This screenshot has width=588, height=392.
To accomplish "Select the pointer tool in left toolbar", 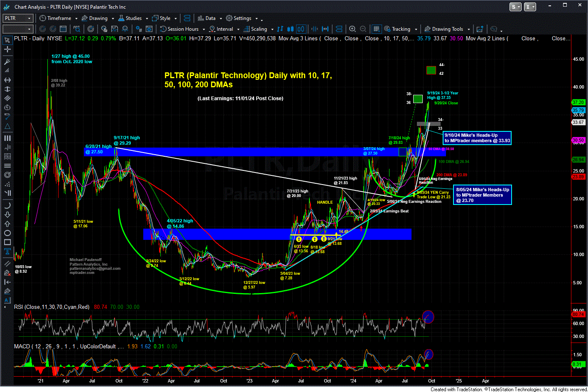I will coord(7,40).
